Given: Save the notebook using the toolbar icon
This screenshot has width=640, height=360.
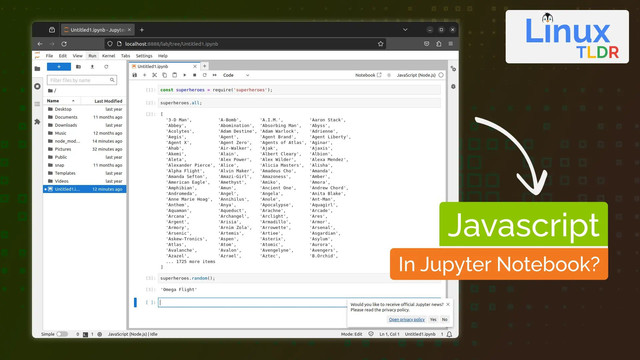Looking at the screenshot, I should pyautogui.click(x=135, y=75).
